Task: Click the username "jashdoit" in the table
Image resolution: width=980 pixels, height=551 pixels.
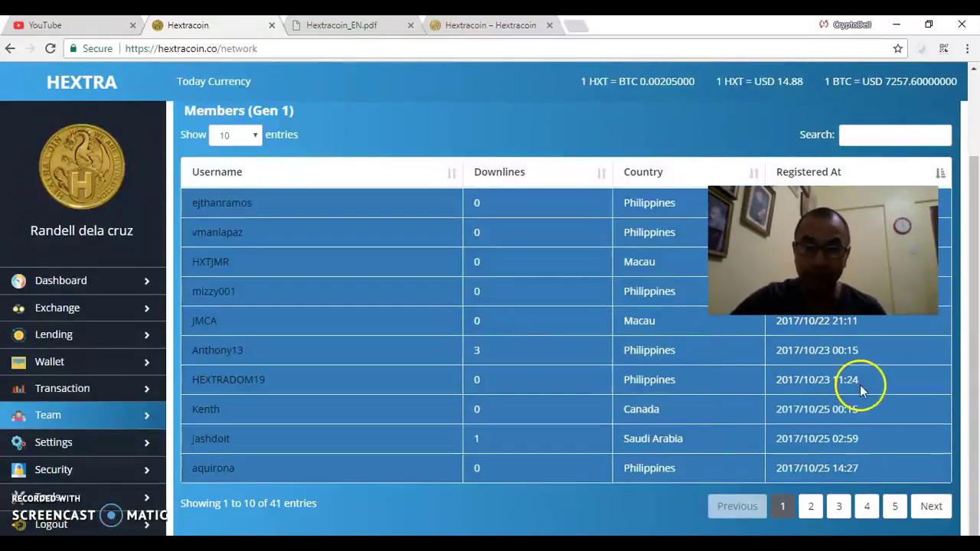Action: tap(211, 439)
